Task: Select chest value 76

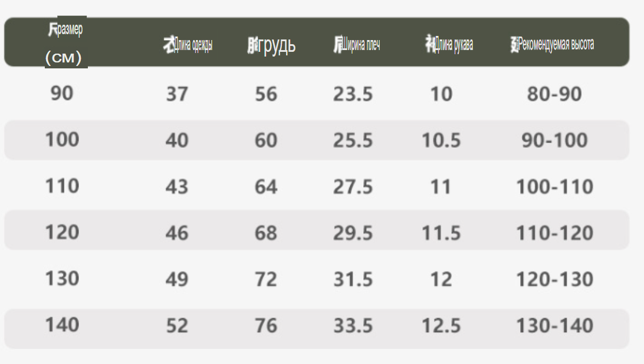Action: [266, 326]
